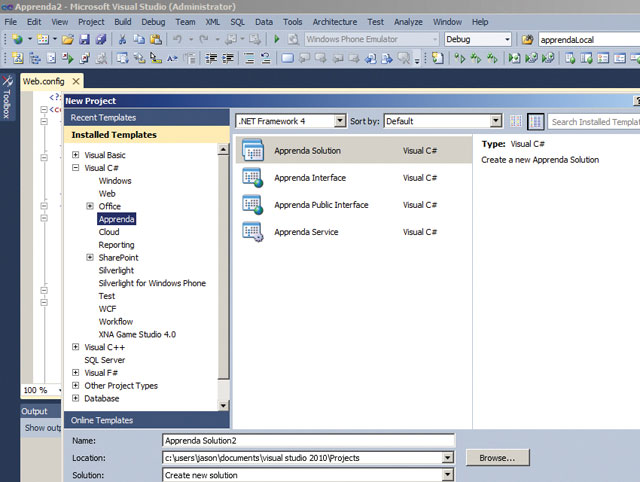Open the Build menu
This screenshot has width=640, height=482.
(122, 22)
